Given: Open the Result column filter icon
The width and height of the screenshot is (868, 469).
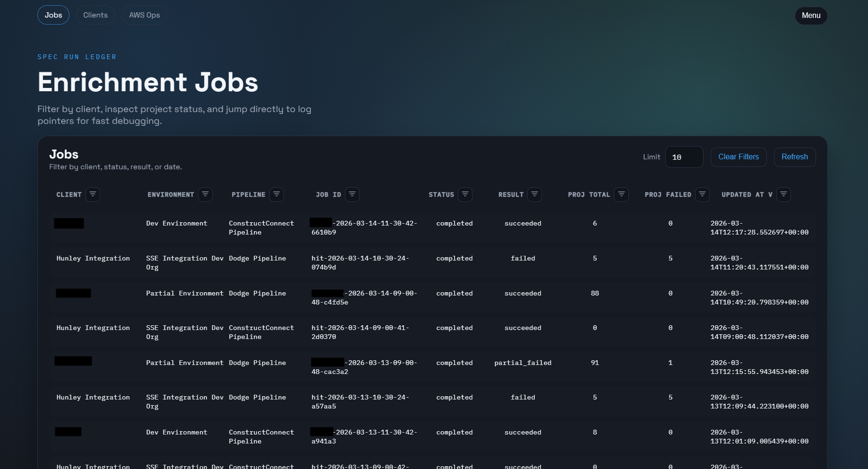Looking at the screenshot, I should pos(534,194).
